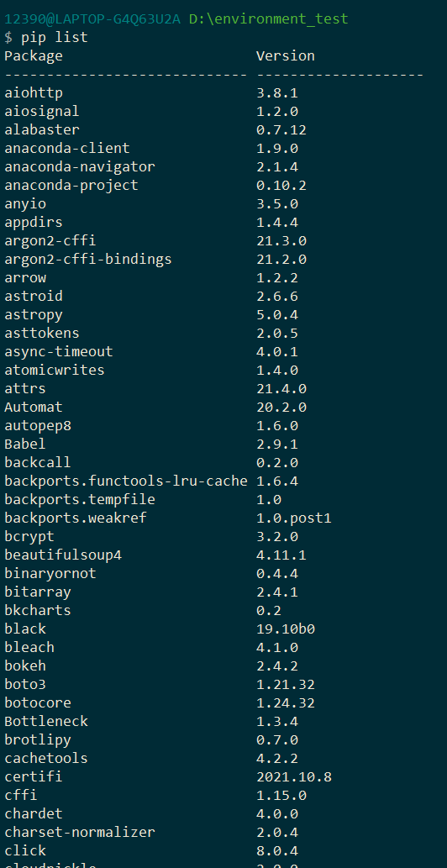Click the backports.functools-lru-cache entry

pyautogui.click(x=125, y=481)
